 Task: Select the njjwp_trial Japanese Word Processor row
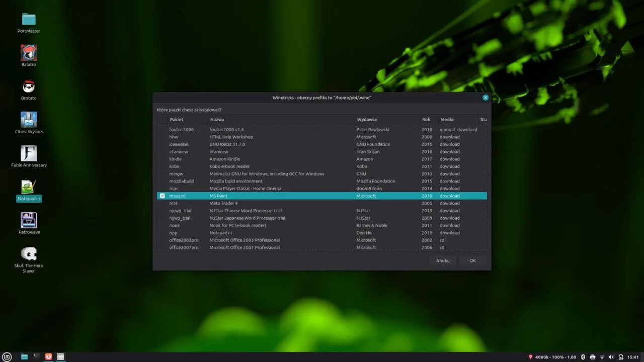322,218
